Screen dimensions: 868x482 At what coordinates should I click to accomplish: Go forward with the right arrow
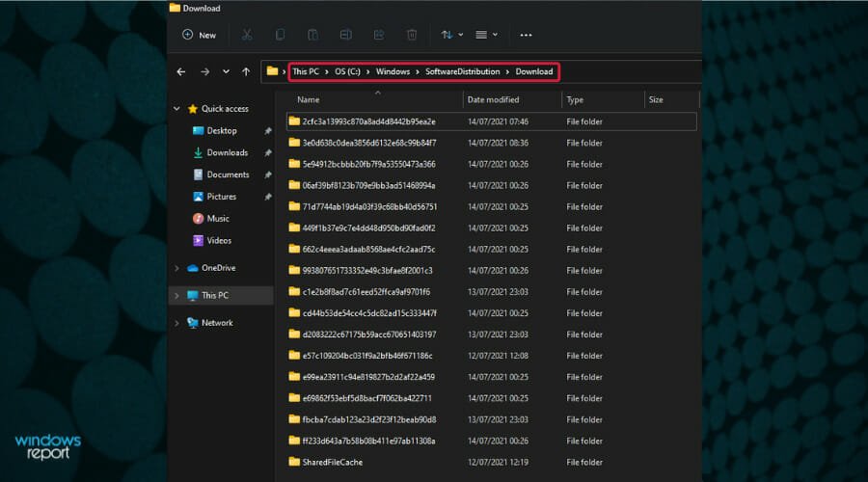click(x=204, y=72)
